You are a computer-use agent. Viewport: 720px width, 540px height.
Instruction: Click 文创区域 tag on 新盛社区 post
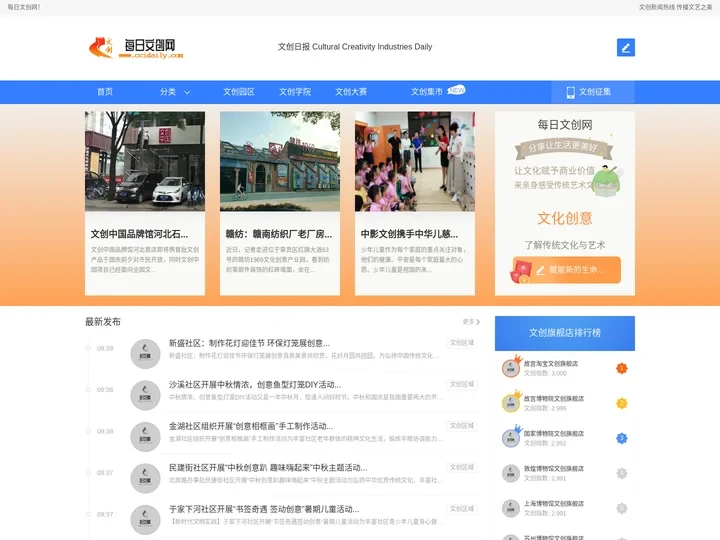tap(461, 343)
